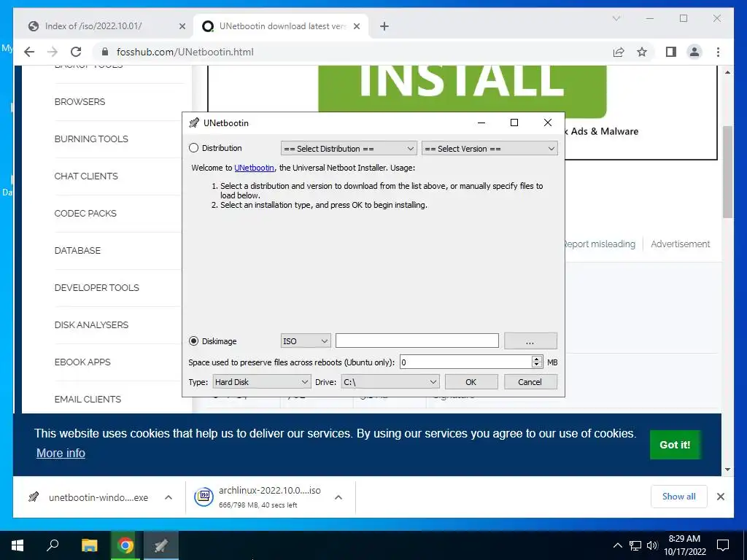Open the Select Distribution dropdown
Image resolution: width=747 pixels, height=560 pixels.
coord(349,149)
